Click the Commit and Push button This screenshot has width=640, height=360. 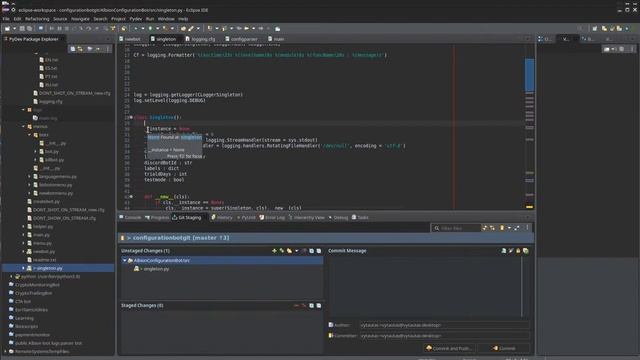tap(449, 348)
